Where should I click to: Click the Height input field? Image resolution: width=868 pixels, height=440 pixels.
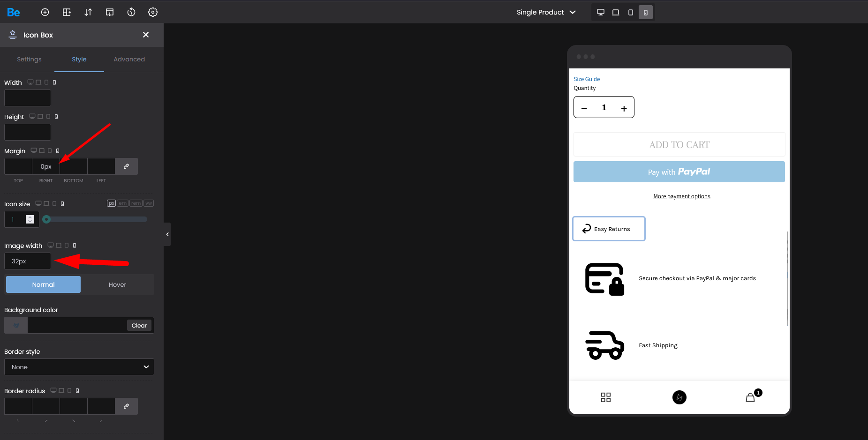28,132
